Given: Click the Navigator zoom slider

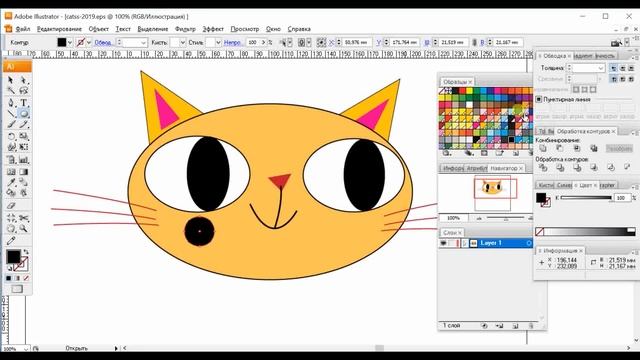Looking at the screenshot, I should (505, 218).
